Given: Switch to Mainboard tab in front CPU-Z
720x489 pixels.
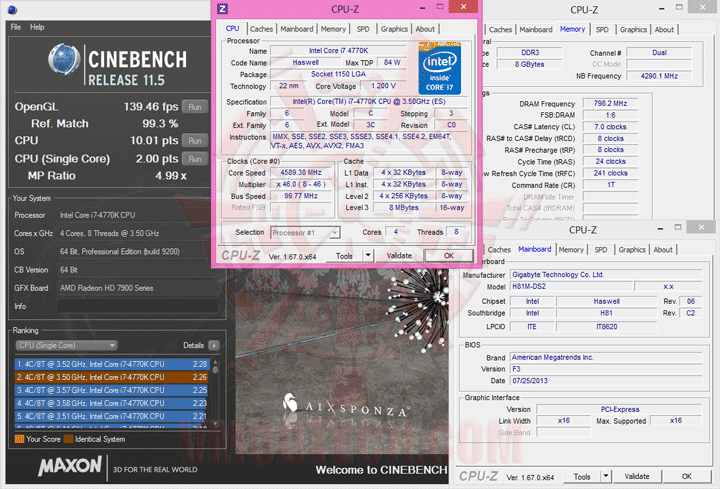Looking at the screenshot, I should click(297, 29).
